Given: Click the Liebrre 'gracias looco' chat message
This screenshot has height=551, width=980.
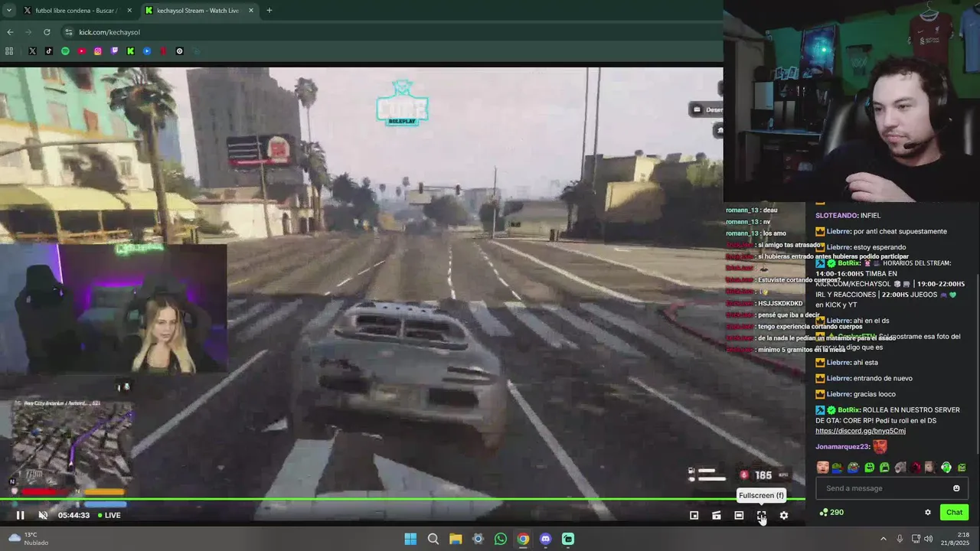Looking at the screenshot, I should [x=855, y=394].
